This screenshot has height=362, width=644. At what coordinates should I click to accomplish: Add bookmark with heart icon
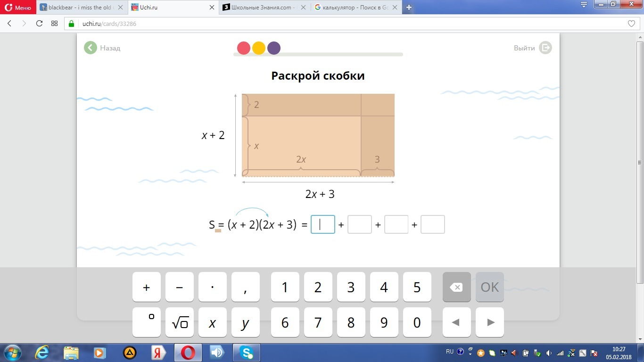(631, 24)
